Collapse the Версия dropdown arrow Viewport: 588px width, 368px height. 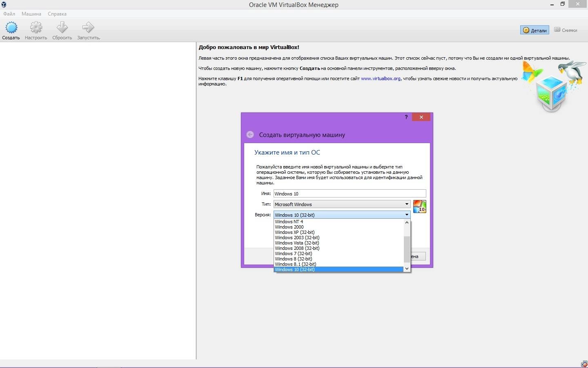(x=407, y=215)
